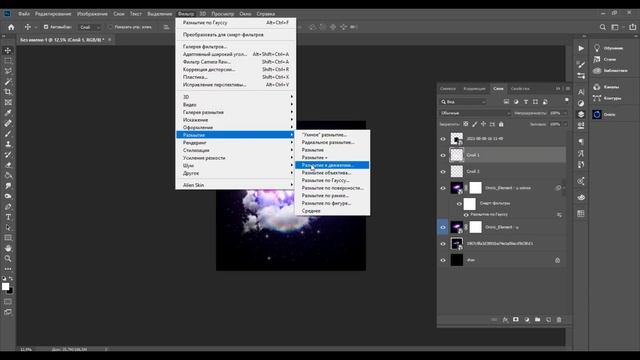Switch to the Свойства tab
This screenshot has width=640, height=360.
pyautogui.click(x=520, y=89)
